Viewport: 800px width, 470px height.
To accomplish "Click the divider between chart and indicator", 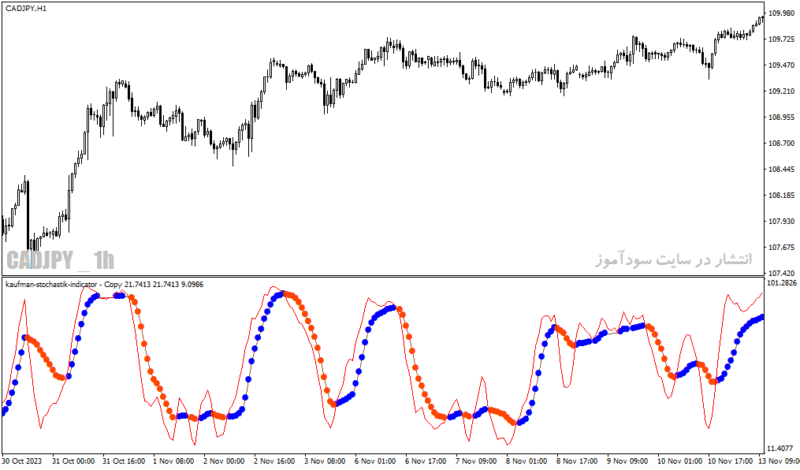I will tap(383, 276).
